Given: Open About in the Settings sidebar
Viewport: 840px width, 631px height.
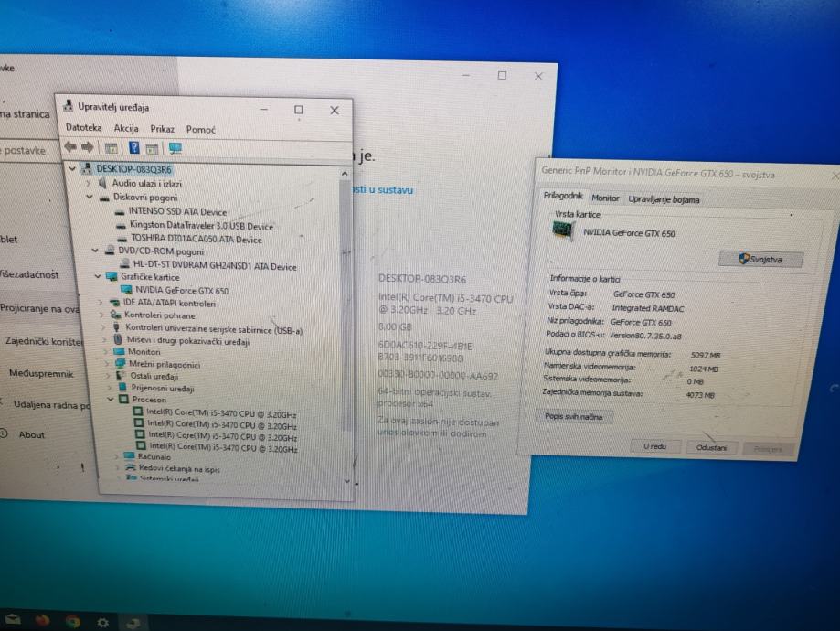Looking at the screenshot, I should tap(32, 434).
